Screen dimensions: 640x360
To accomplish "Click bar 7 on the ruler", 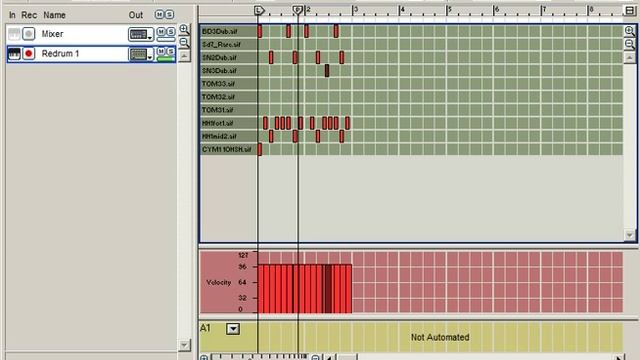I will point(544,10).
